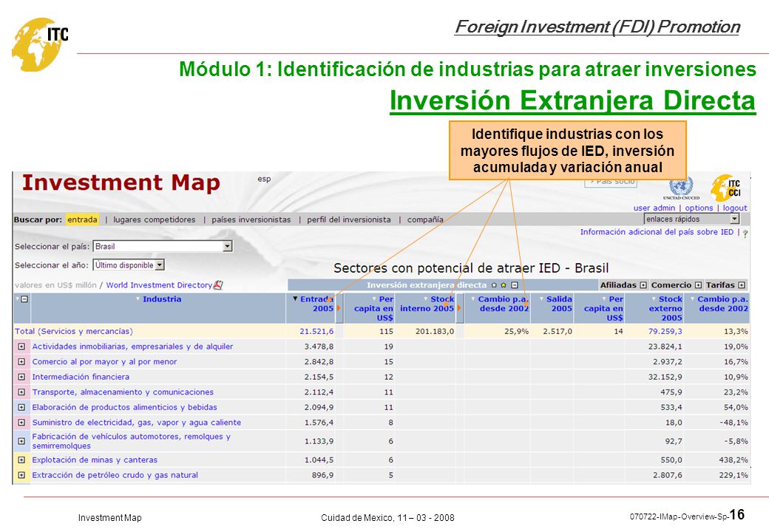The image size is (769, 532).
Task: Open Extracción de petróleo crudo y gas natural
Action: tap(115, 475)
